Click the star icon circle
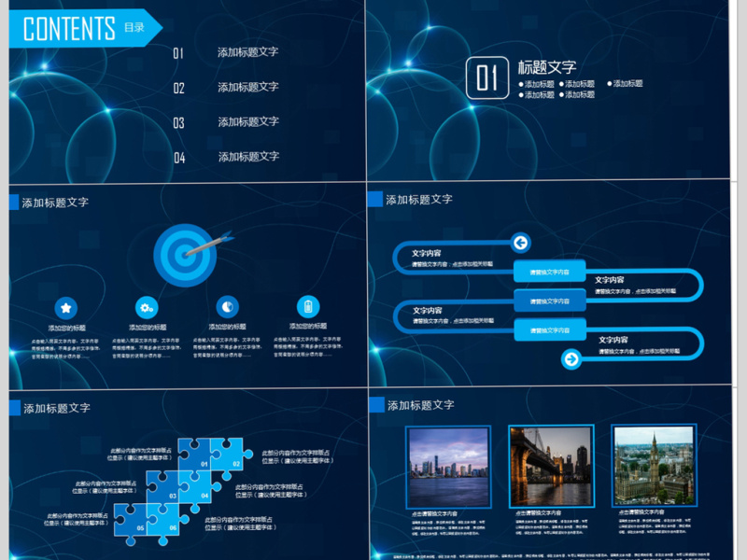The height and width of the screenshot is (560, 747). [66, 306]
